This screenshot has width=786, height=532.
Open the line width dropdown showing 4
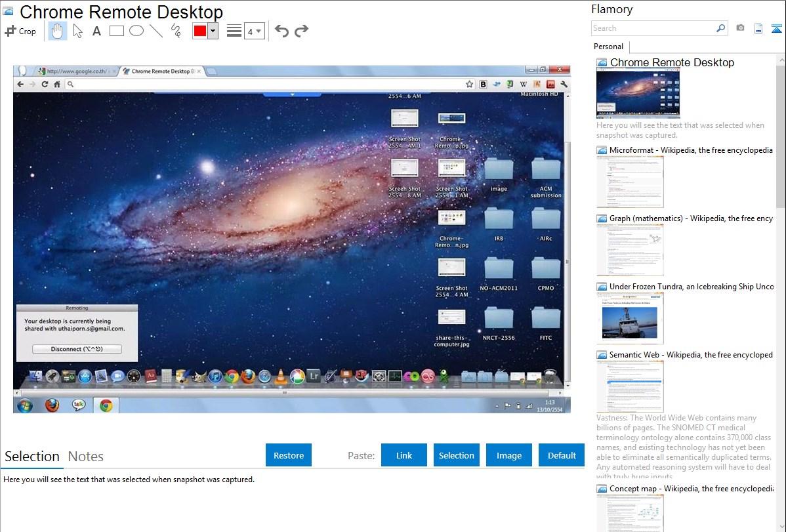coord(255,31)
